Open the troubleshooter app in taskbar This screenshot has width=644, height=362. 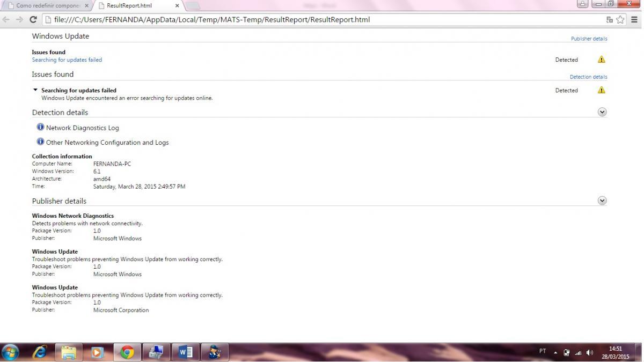[x=215, y=352]
